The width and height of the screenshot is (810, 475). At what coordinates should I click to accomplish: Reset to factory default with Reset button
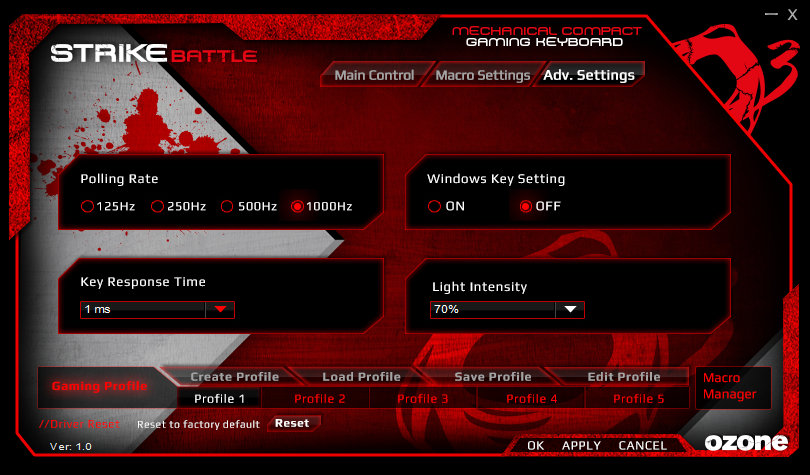292,423
